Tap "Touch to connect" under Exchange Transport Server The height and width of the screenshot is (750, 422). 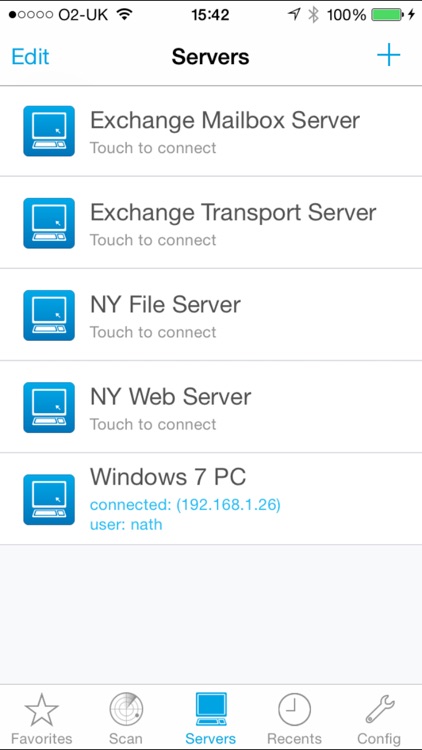point(153,240)
